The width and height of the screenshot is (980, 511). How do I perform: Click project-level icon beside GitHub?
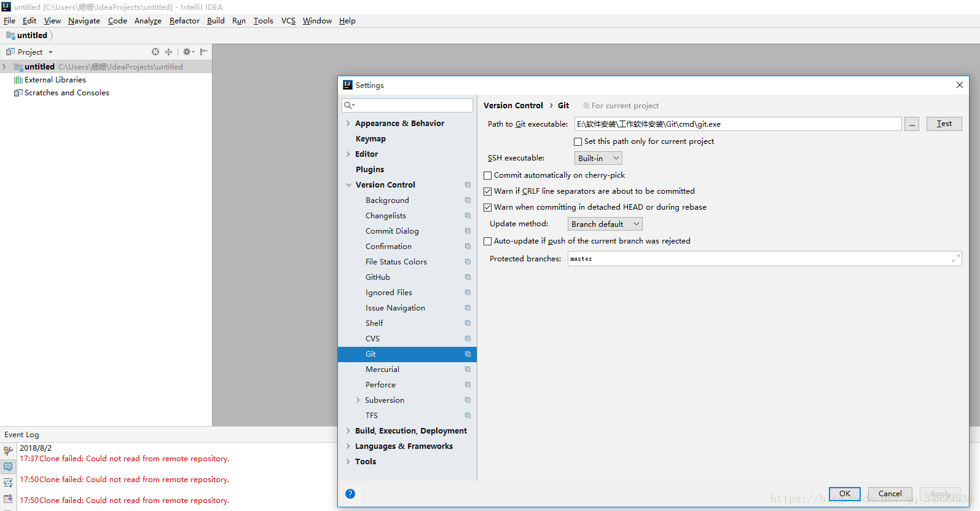click(x=468, y=277)
